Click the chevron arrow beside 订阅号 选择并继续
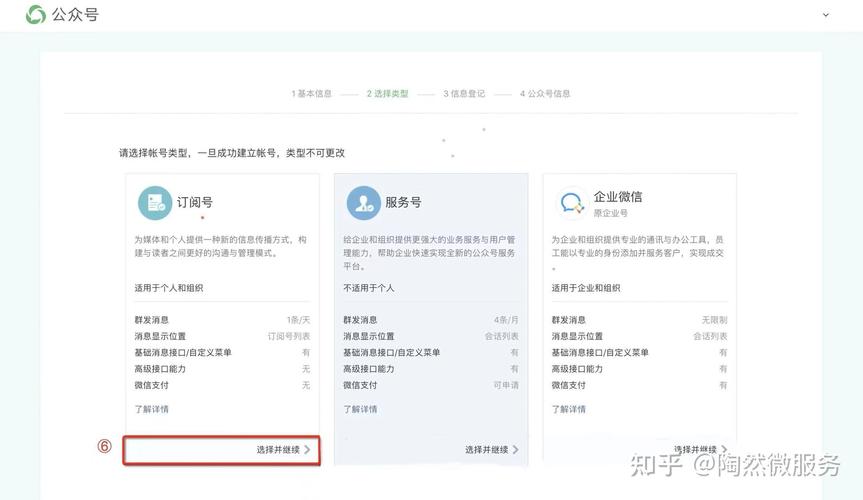Viewport: 863px width, 500px height. [307, 450]
